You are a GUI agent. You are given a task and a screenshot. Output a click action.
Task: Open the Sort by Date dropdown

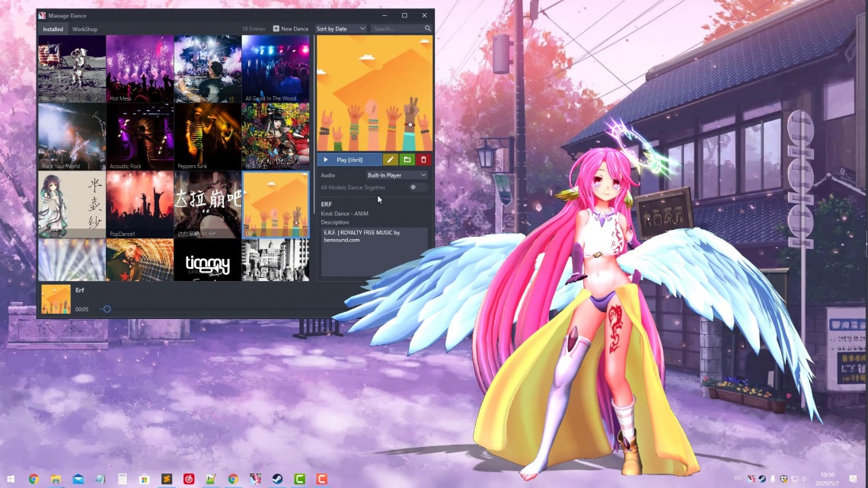click(340, 29)
